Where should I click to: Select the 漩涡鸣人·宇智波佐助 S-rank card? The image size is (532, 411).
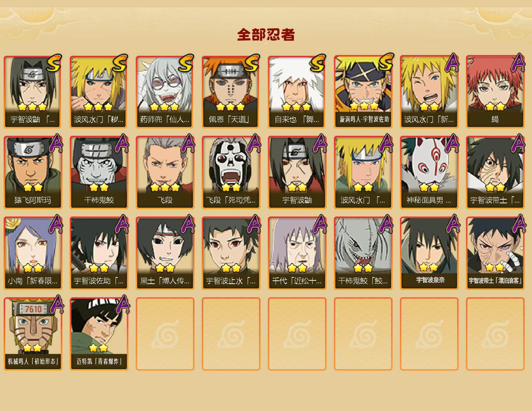pos(363,92)
